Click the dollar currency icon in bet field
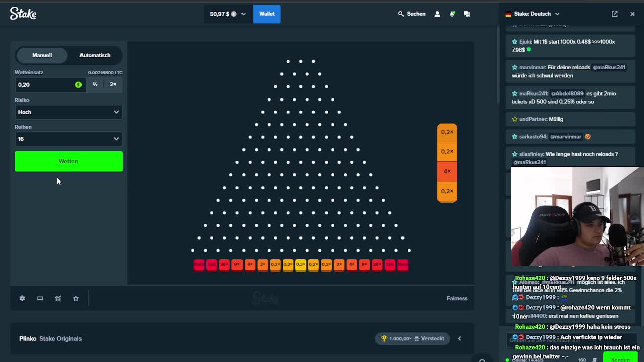 tap(78, 85)
